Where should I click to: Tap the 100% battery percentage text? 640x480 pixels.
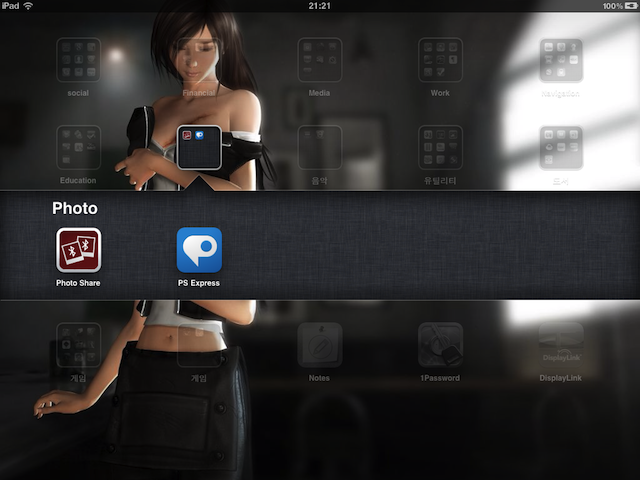coord(613,6)
